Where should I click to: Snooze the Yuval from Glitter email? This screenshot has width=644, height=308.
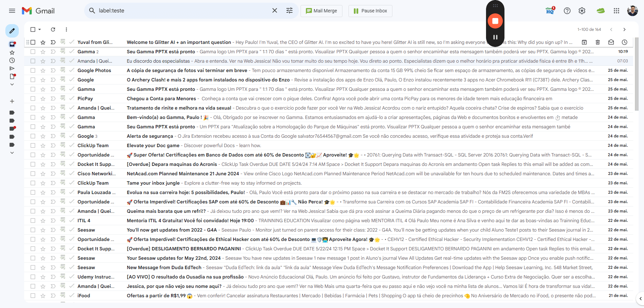tap(625, 42)
